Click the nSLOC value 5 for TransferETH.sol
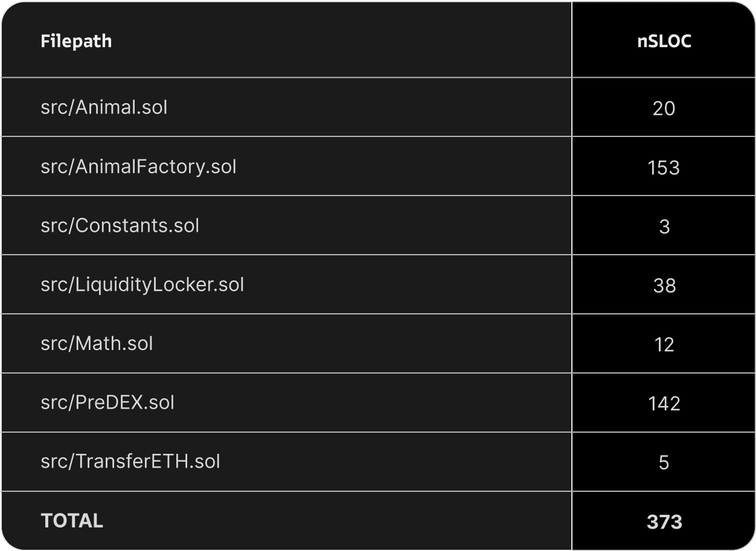The height and width of the screenshot is (551, 756). pos(664,462)
